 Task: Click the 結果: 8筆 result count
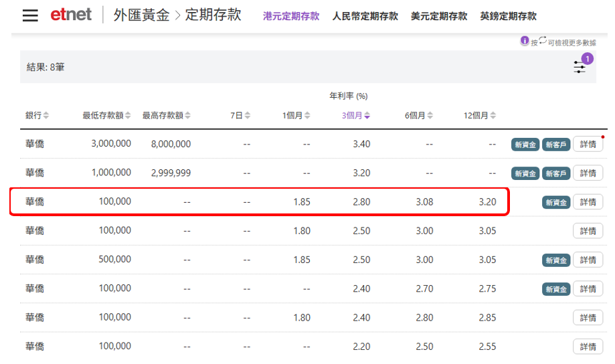coord(46,67)
